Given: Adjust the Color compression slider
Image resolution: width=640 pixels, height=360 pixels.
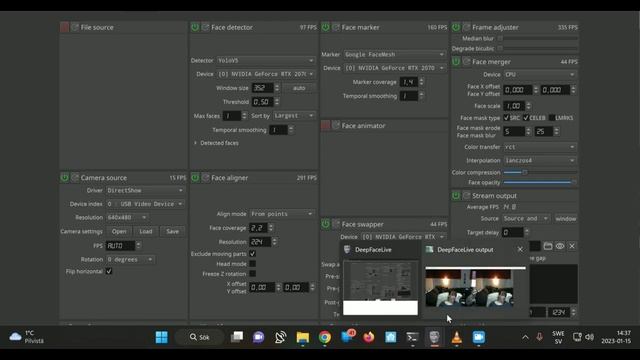Looking at the screenshot, I should click(x=540, y=172).
